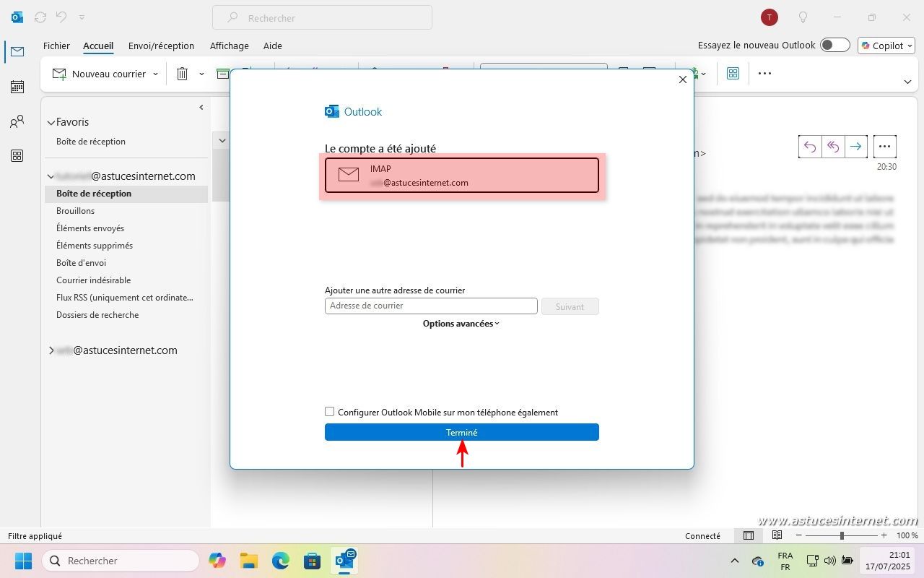This screenshot has height=578, width=924.
Task: Open the Calendar view in the sidebar
Action: coord(17,87)
